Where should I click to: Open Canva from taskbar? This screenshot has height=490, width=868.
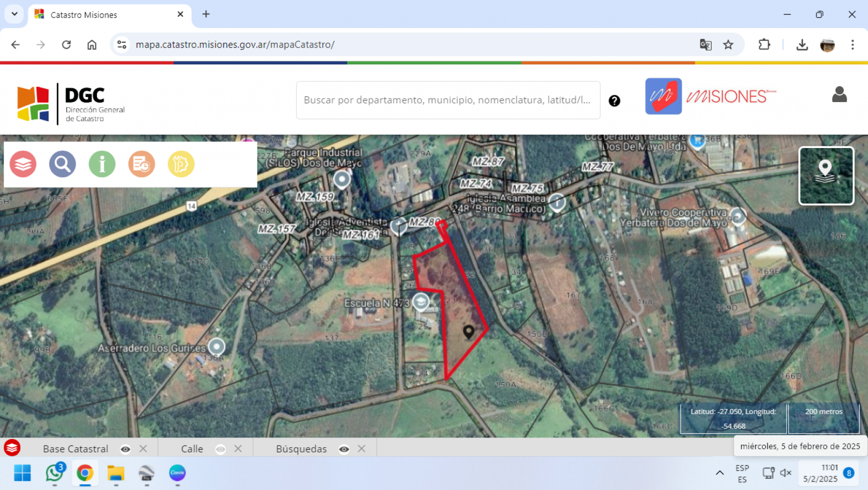coord(177,472)
